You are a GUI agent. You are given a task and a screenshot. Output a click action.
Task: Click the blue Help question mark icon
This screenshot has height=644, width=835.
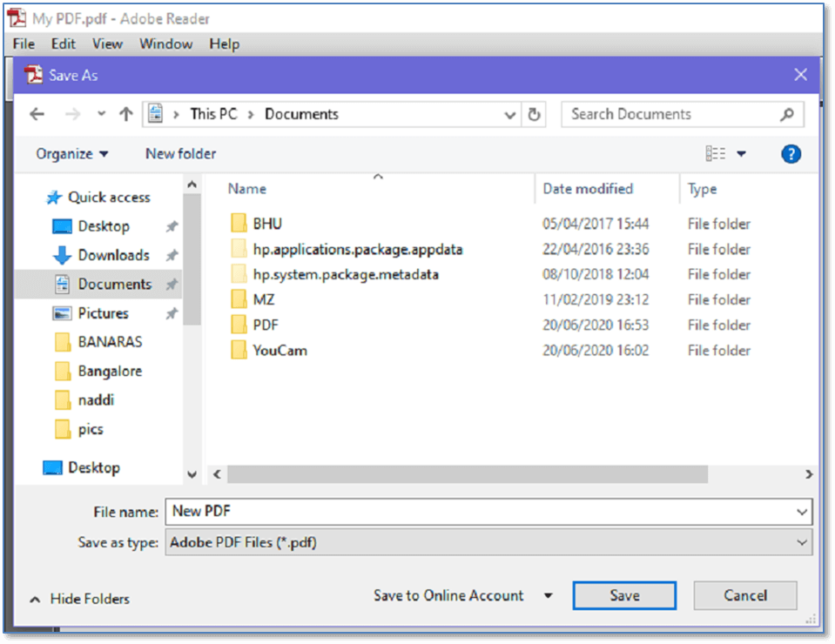coord(790,154)
